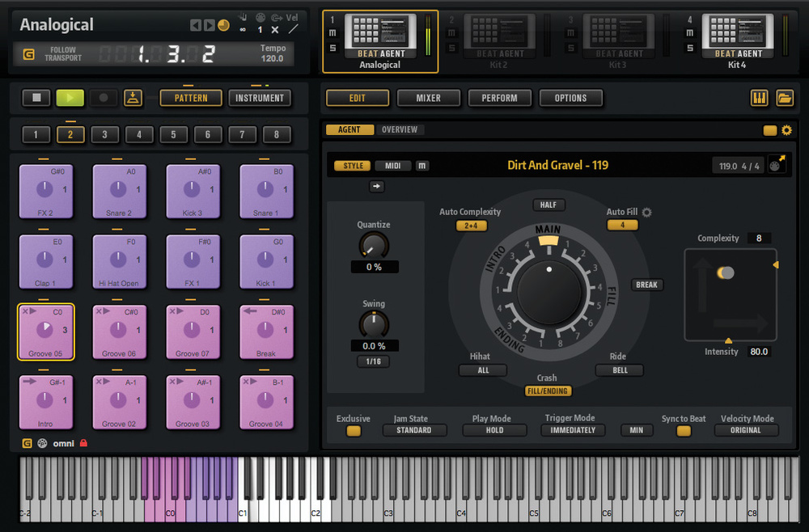The width and height of the screenshot is (809, 532).
Task: Click the pattern export icon next to the record button
Action: tap(132, 97)
